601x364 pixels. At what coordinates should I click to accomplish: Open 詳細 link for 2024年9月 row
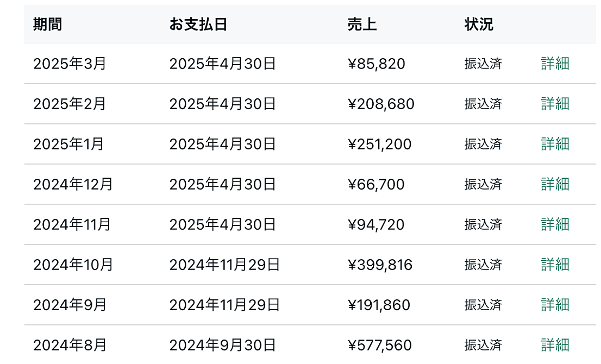555,305
